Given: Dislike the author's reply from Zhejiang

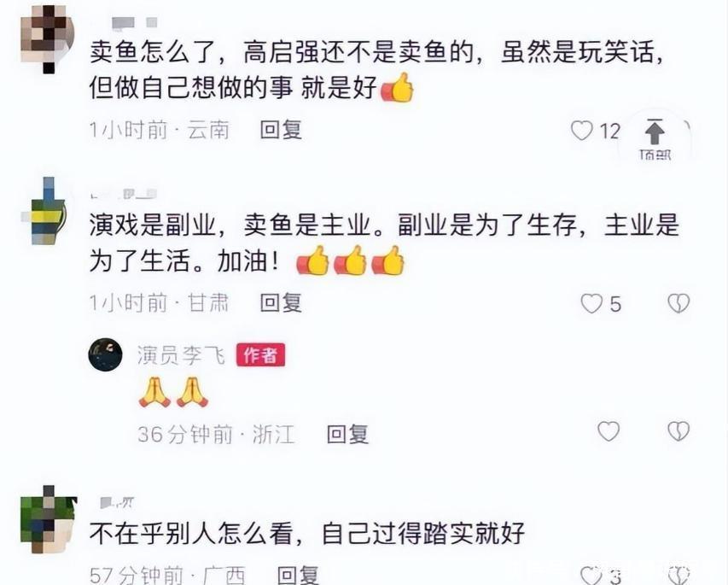Looking at the screenshot, I should [x=678, y=431].
